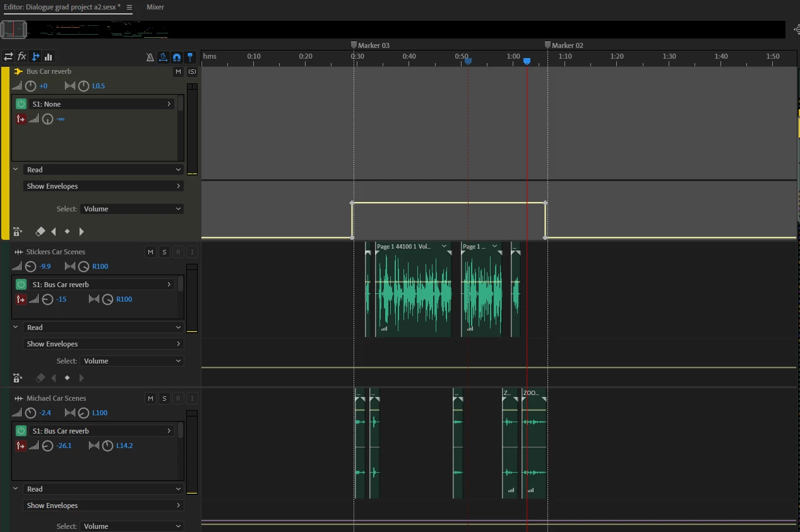Click Marker 02 on the timeline
The width and height of the screenshot is (800, 532).
point(564,45)
